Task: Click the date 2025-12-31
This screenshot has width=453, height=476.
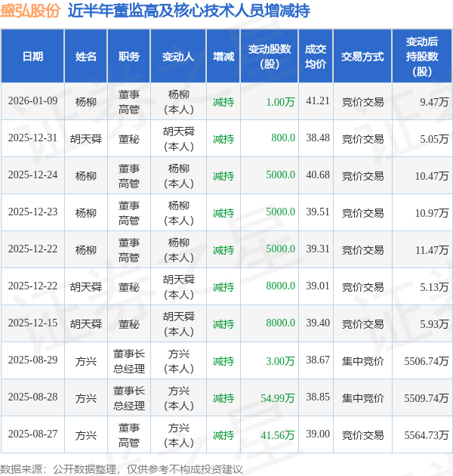Action: (x=32, y=138)
